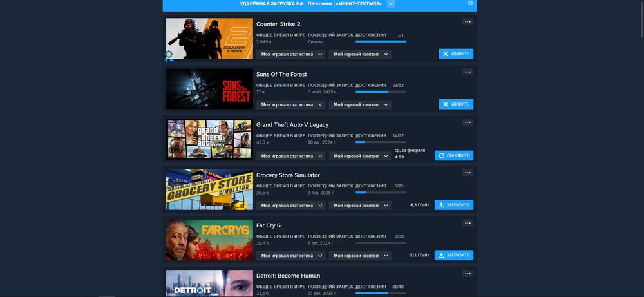Open the Far Cry 6 three-dot menu

468,223
